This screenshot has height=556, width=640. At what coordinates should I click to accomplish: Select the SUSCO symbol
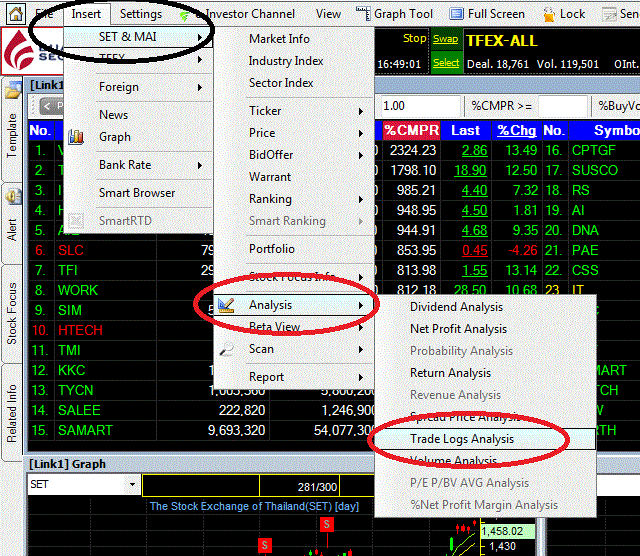tap(595, 171)
